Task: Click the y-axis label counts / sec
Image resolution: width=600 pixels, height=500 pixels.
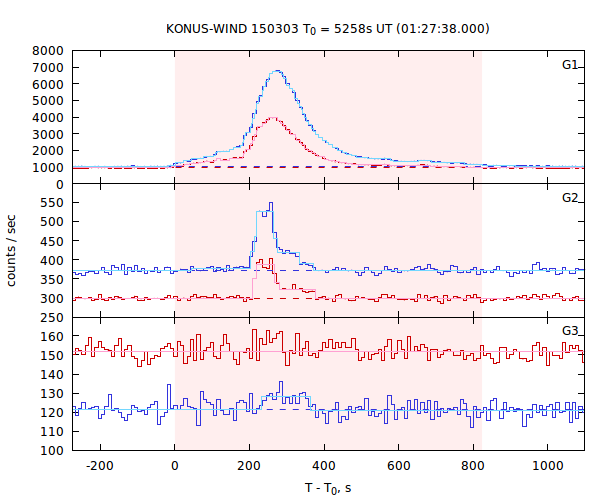Action: pyautogui.click(x=11, y=251)
